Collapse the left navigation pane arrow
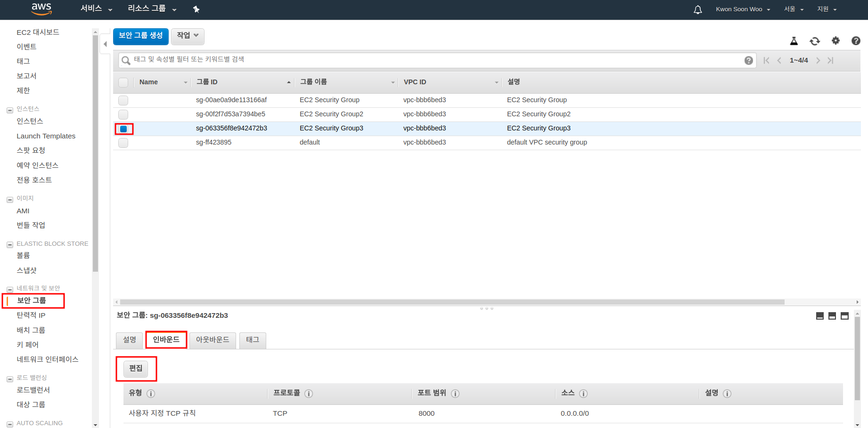The width and height of the screenshot is (868, 428). [x=106, y=44]
